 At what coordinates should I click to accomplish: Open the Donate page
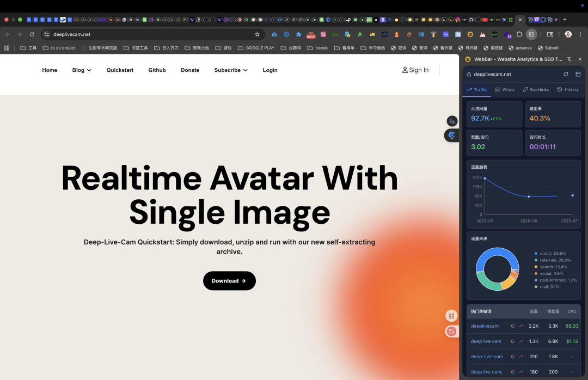pyautogui.click(x=190, y=70)
